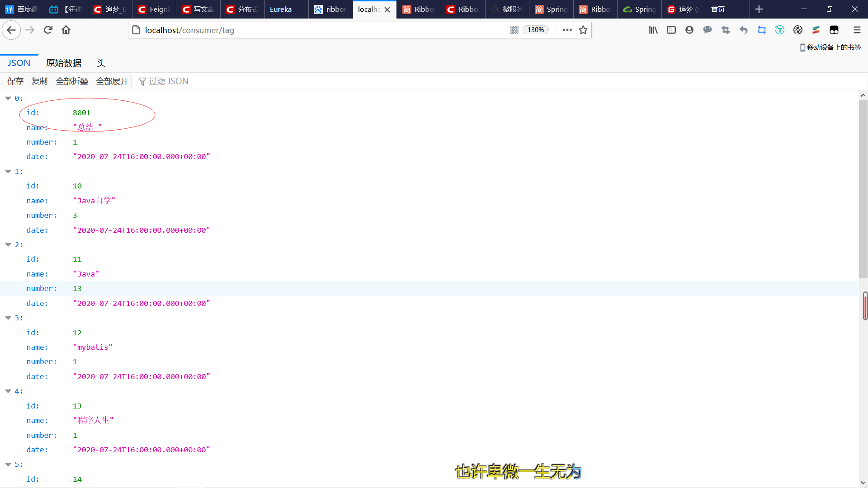This screenshot has width=868, height=488.
Task: Click 复制 to copy the JSON
Action: point(39,81)
